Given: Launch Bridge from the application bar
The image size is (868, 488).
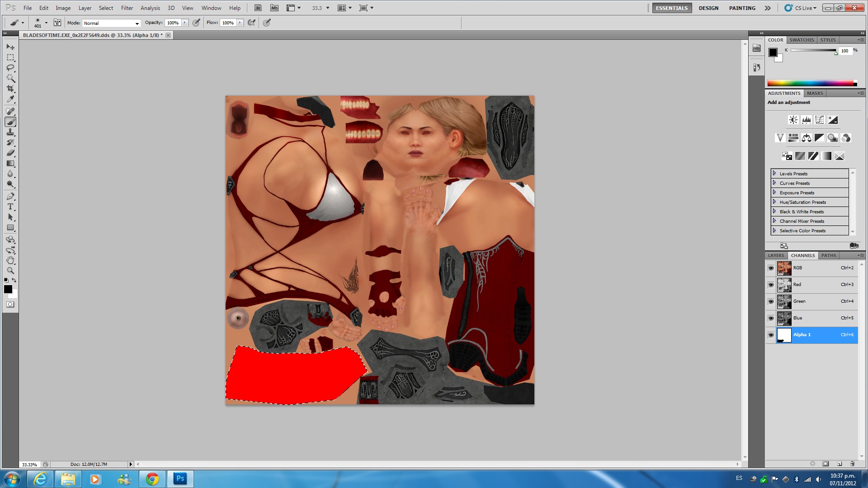Looking at the screenshot, I should click(x=258, y=8).
